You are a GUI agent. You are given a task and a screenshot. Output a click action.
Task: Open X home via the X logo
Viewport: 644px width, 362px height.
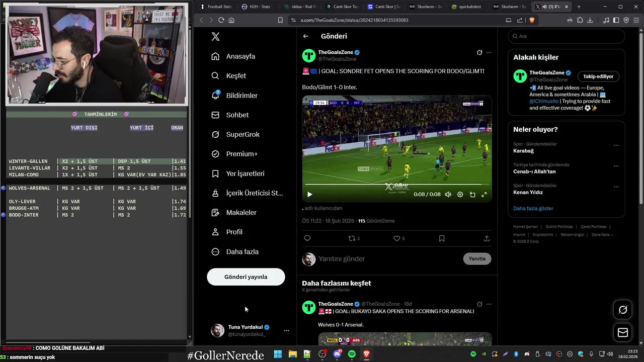[215, 36]
